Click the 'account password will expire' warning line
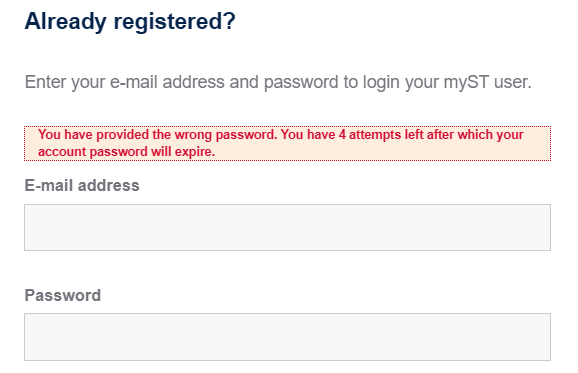 pos(126,151)
